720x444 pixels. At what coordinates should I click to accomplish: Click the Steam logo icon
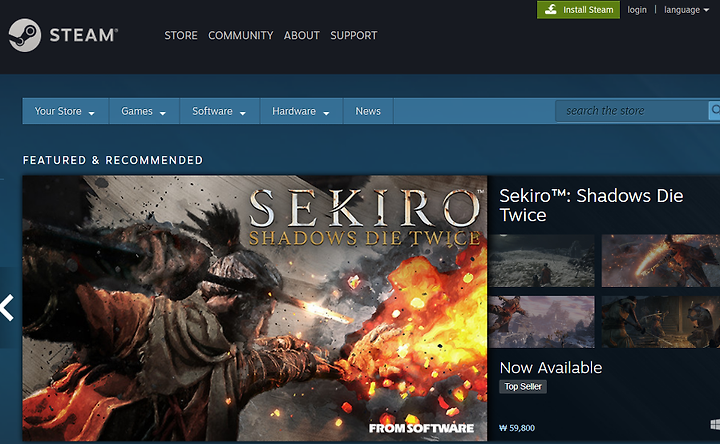pos(25,35)
